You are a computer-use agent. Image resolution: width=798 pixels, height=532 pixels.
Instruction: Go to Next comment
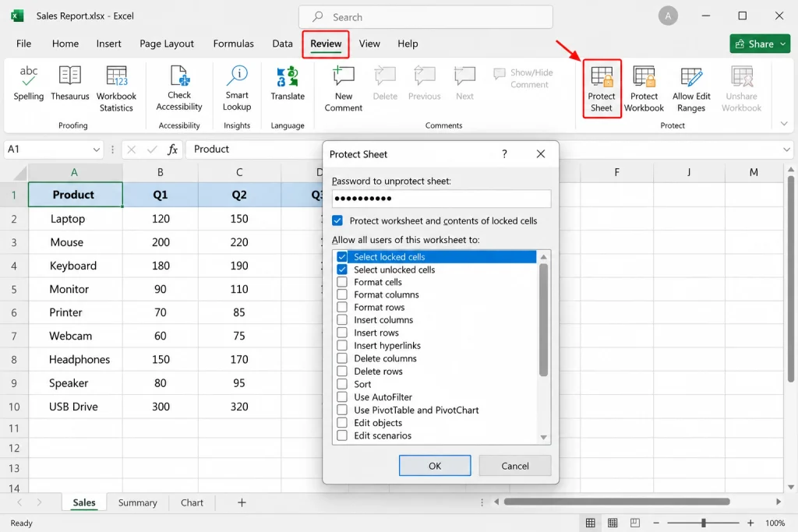464,83
